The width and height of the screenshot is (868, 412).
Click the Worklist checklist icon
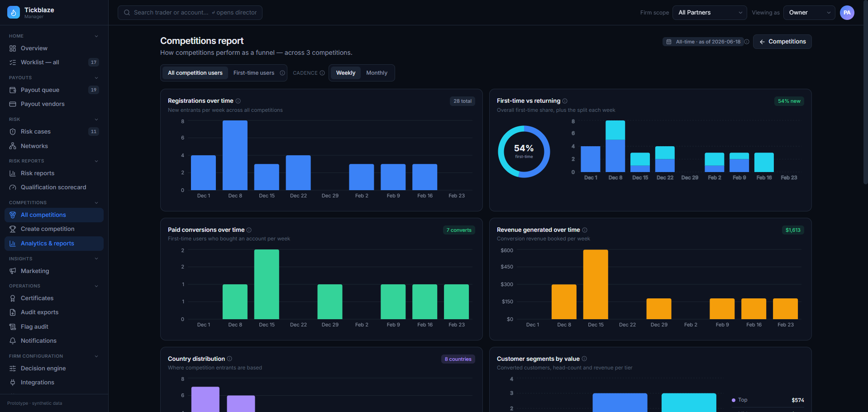click(13, 62)
